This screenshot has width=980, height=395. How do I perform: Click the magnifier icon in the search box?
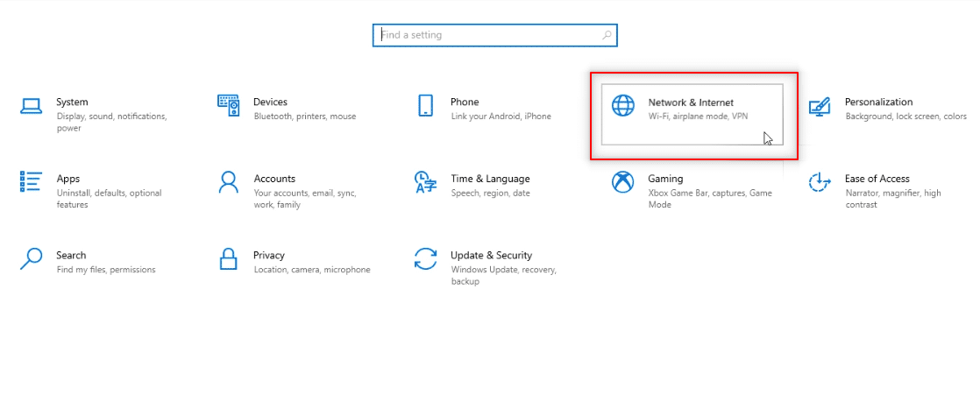click(x=607, y=36)
